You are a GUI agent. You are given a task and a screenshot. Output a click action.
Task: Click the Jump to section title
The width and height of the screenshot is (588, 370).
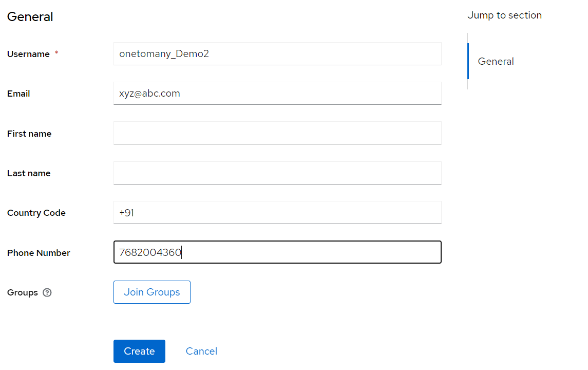pos(504,15)
